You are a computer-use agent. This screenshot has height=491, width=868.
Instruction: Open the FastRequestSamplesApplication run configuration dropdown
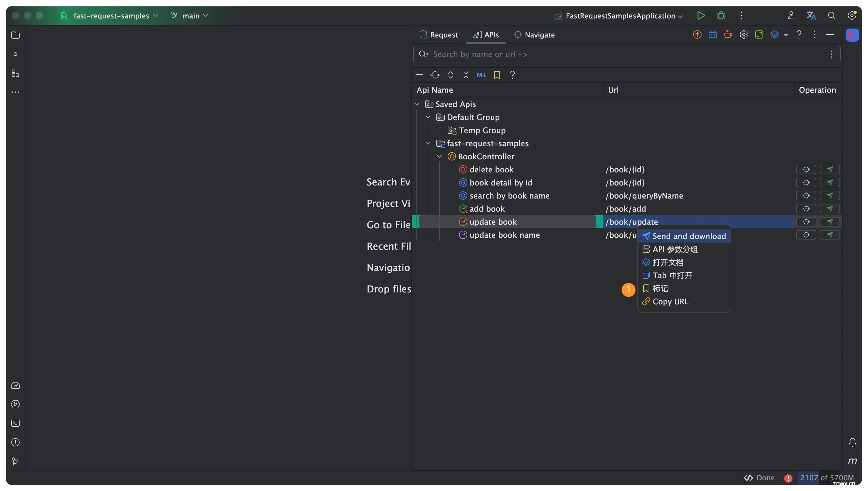(618, 16)
